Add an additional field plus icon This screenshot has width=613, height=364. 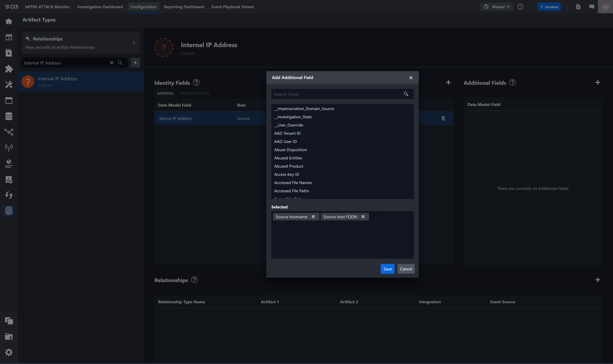click(598, 82)
